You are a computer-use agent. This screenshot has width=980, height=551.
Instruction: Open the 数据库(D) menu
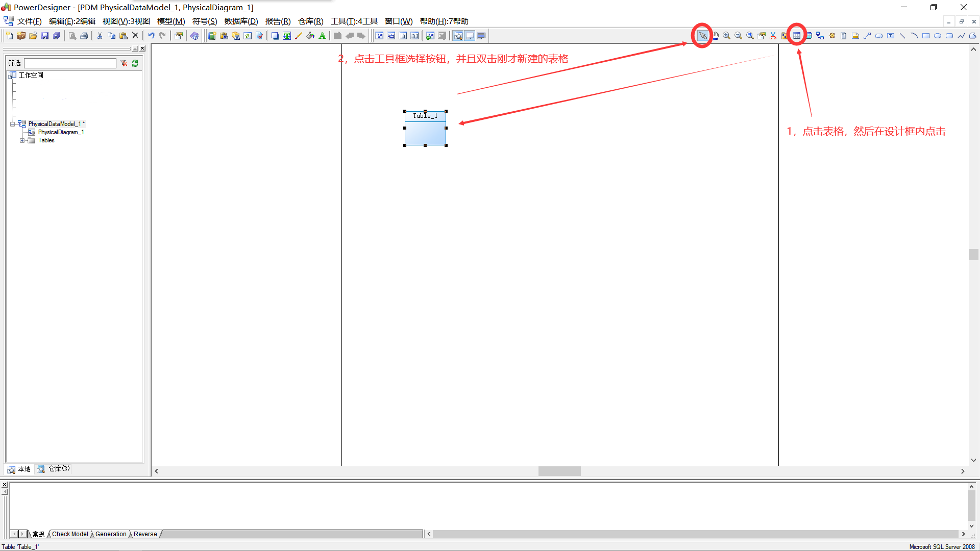coord(241,21)
